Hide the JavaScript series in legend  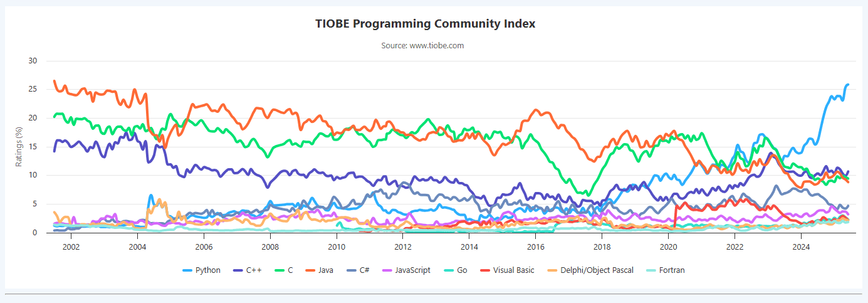(x=406, y=270)
